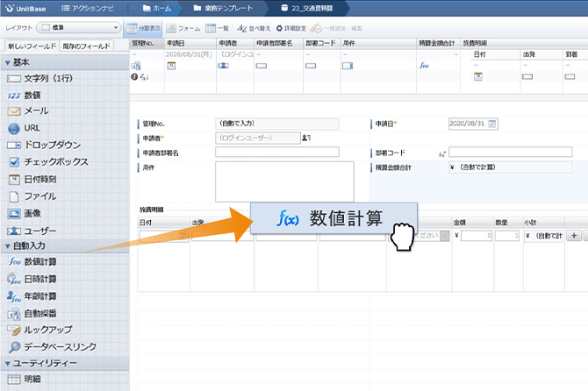The height and width of the screenshot is (391, 588).
Task: Click the 小計 column header
Action: (x=544, y=223)
